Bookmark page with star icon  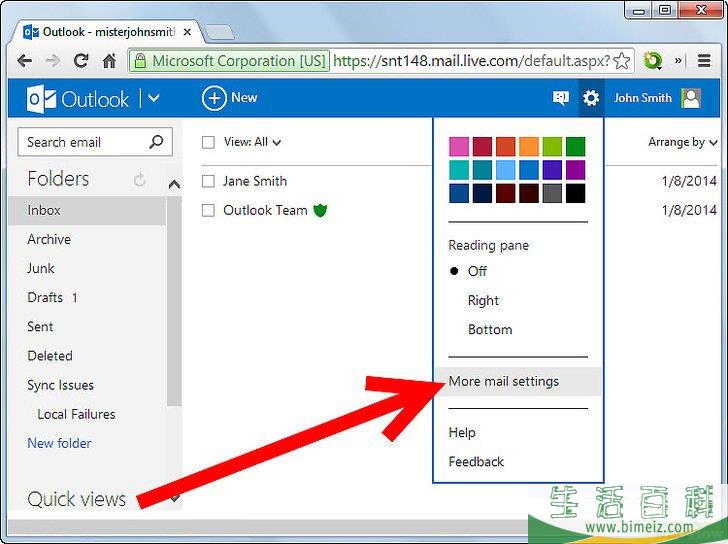622,61
